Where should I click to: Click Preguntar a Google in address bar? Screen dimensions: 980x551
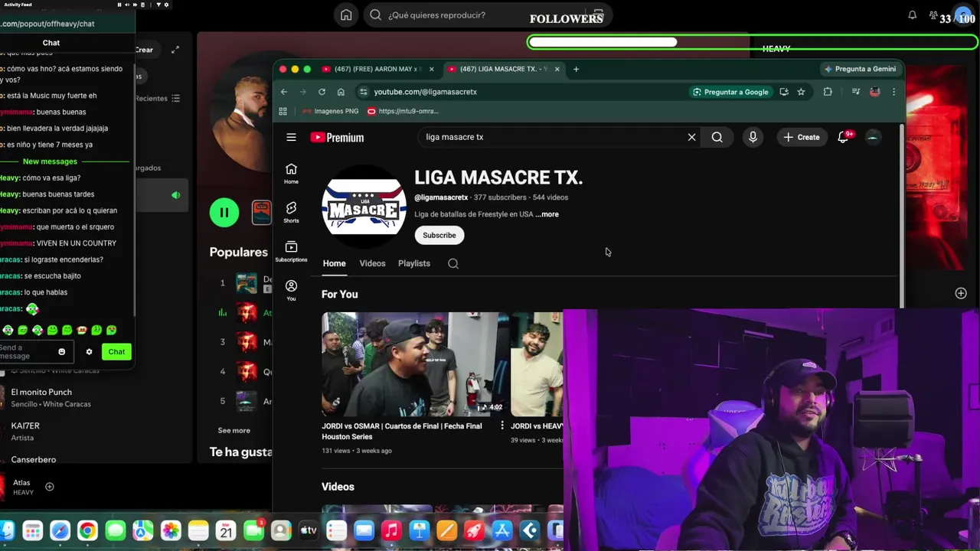coord(730,92)
